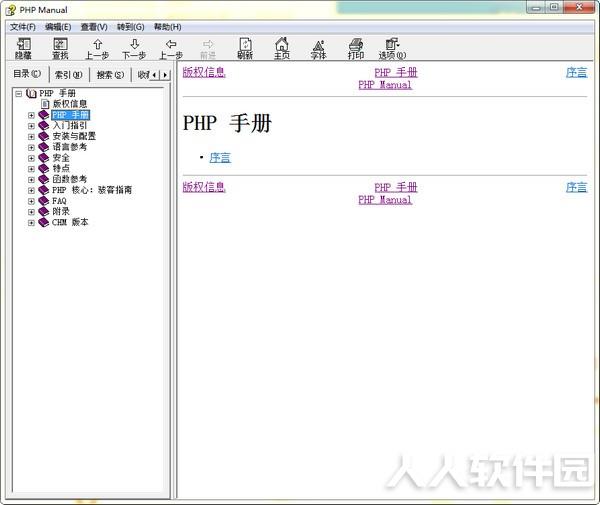Viewport: 600px width, 505px height.
Task: Click the top PHP Manual header link
Action: [x=385, y=85]
